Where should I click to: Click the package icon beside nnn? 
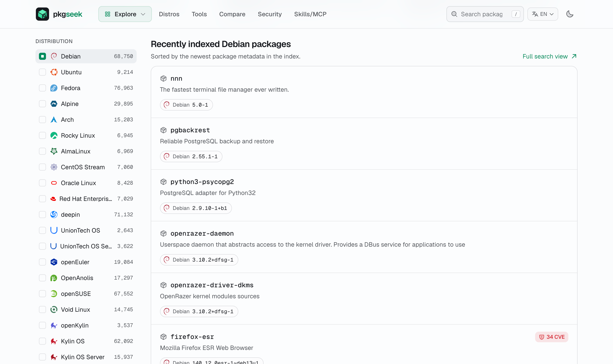click(163, 78)
